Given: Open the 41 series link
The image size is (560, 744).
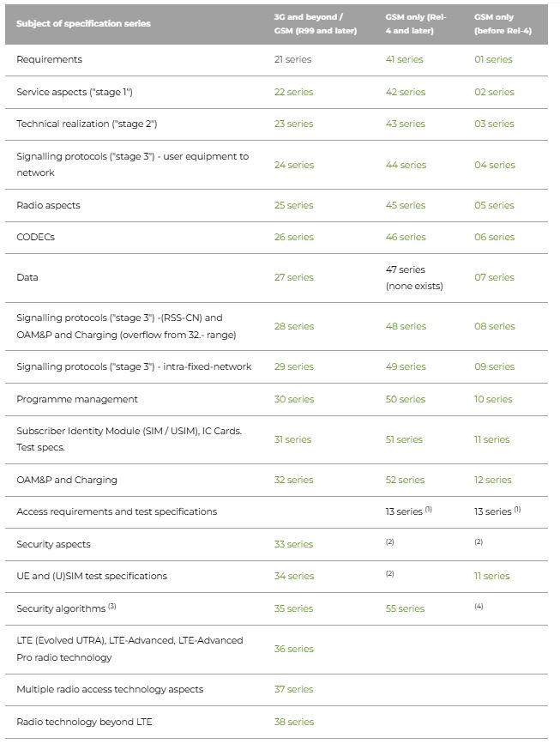Looking at the screenshot, I should [405, 59].
